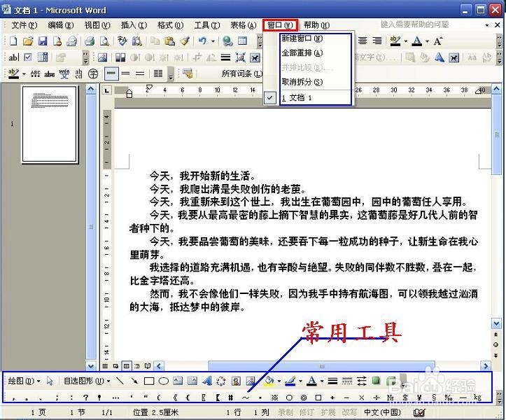Insert WordArt in the drawing toolbar
The height and width of the screenshot is (420, 506).
click(207, 381)
